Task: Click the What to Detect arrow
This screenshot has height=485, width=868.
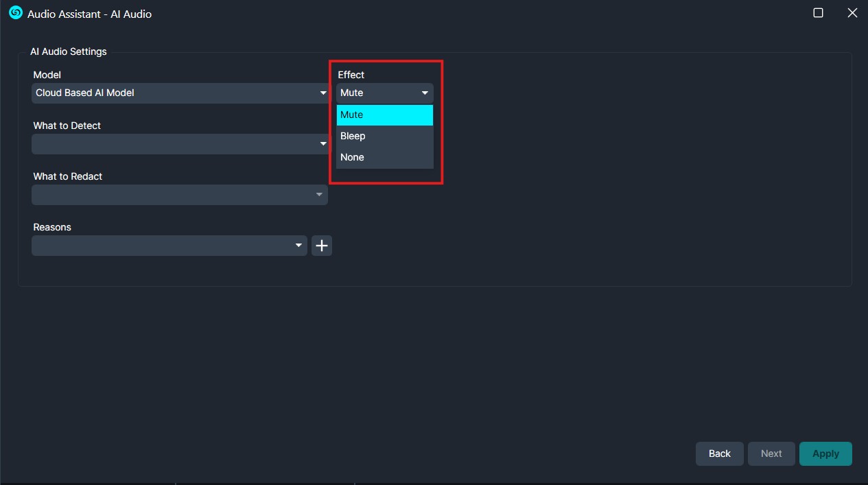Action: tap(323, 144)
